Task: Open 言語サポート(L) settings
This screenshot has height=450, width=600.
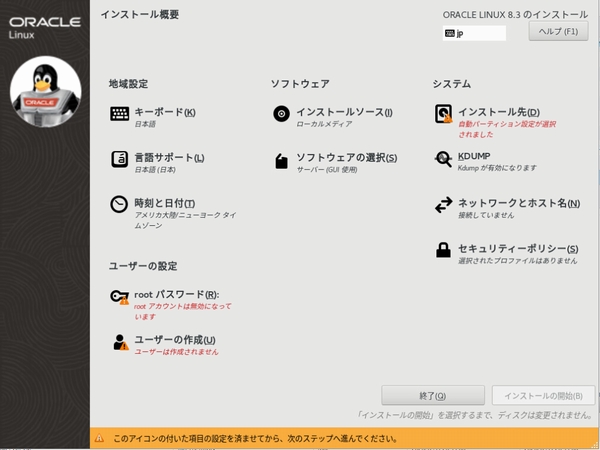Action: [169, 158]
